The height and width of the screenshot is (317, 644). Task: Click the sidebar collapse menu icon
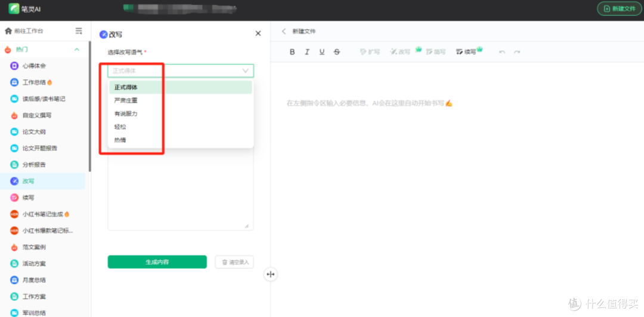[79, 31]
